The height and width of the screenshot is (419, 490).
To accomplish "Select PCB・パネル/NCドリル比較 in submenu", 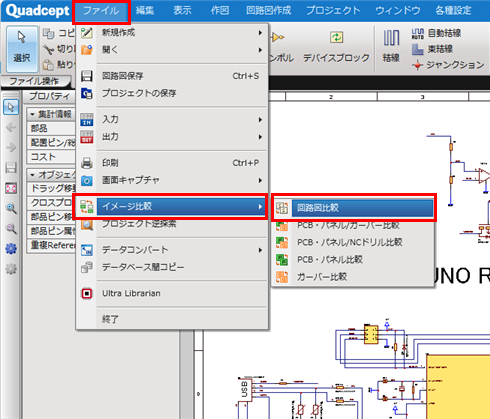I will point(353,242).
